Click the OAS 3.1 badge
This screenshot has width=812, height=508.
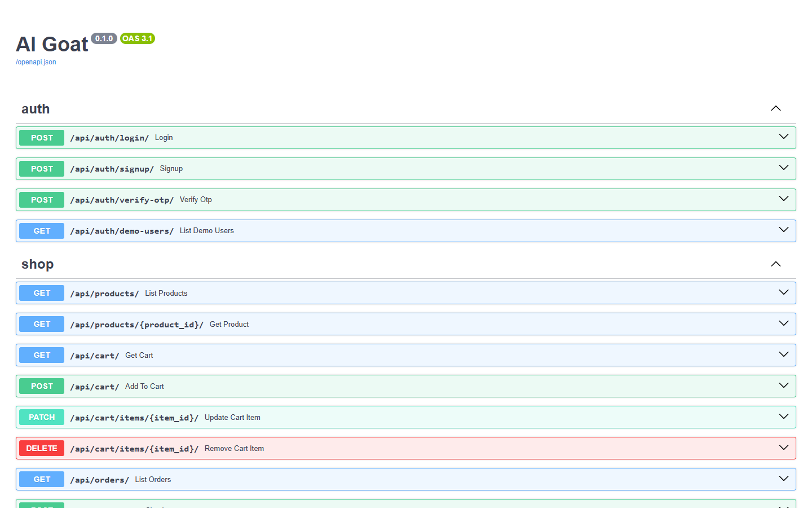[x=138, y=38]
